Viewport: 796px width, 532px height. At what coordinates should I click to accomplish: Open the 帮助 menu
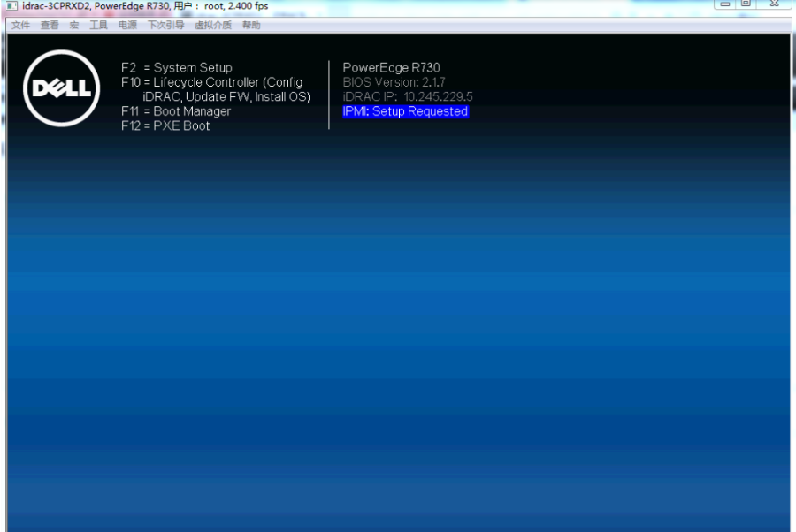pos(251,25)
